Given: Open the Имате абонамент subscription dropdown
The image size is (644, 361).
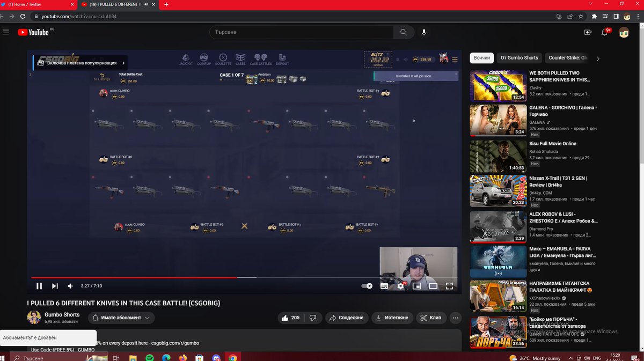Looking at the screenshot, I should (121, 318).
